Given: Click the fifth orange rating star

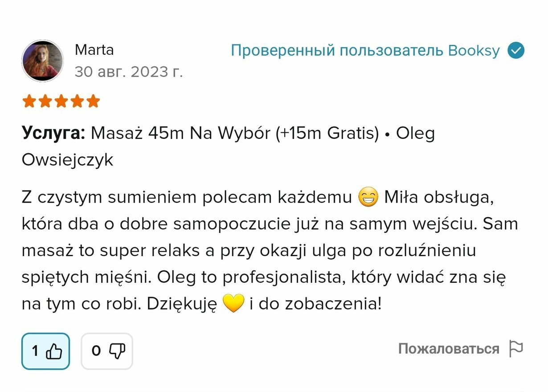Looking at the screenshot, I should 93,102.
